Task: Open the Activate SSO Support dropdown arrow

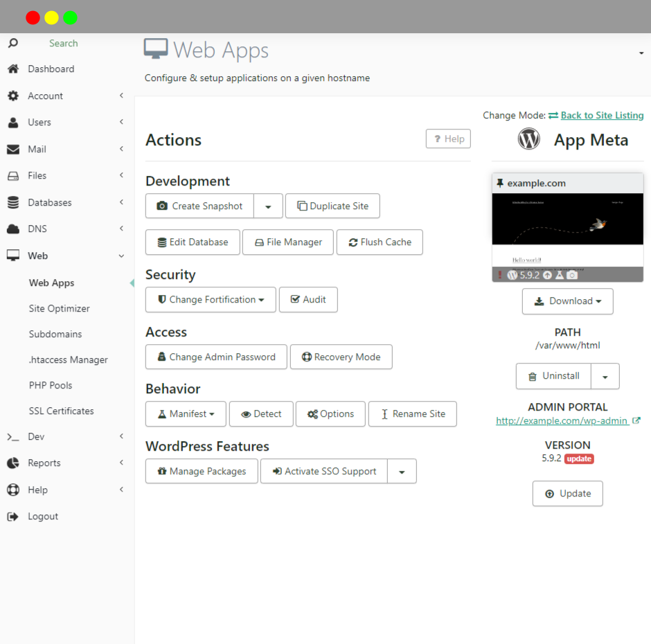Action: coord(402,472)
